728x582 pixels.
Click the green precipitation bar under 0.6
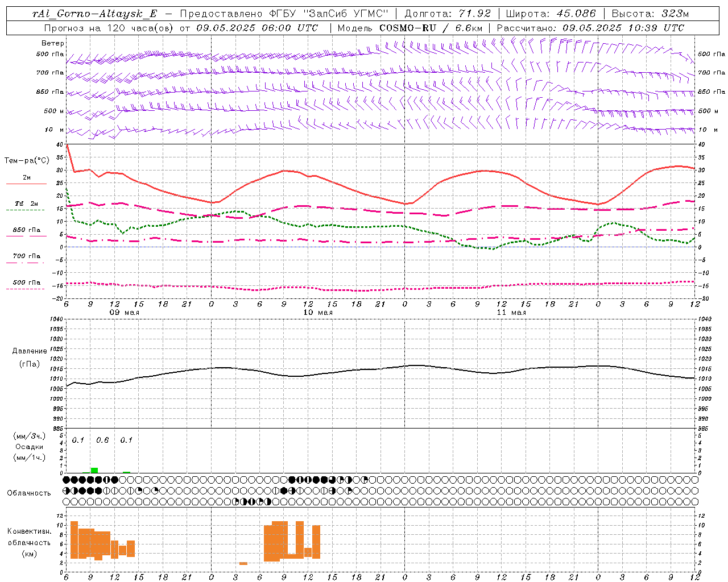click(x=94, y=470)
